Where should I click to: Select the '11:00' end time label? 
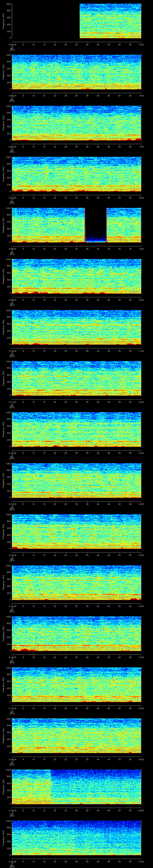tap(141, 351)
